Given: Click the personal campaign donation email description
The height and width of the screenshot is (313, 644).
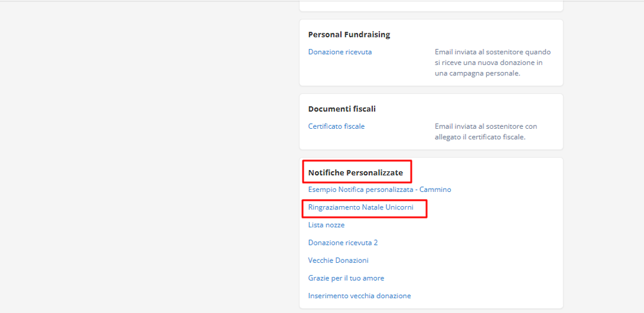Looking at the screenshot, I should [492, 62].
